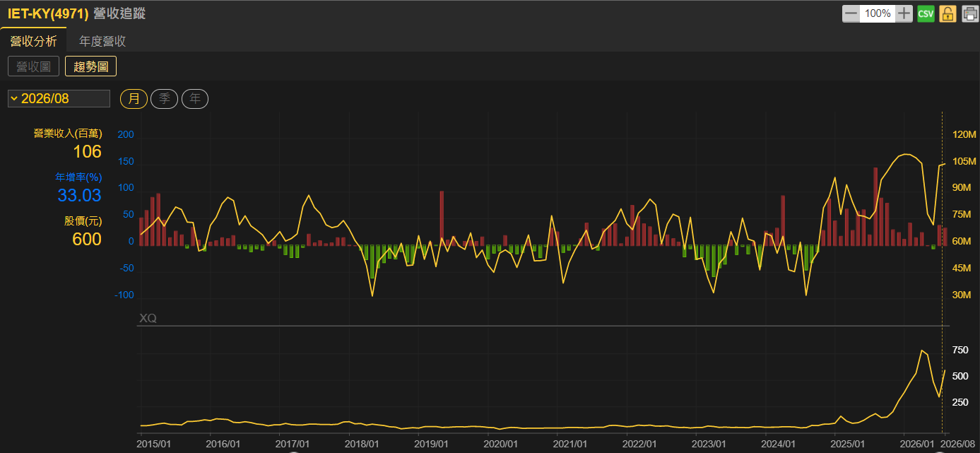Zoom in with the plus icon
The height and width of the screenshot is (453, 980).
pos(904,13)
